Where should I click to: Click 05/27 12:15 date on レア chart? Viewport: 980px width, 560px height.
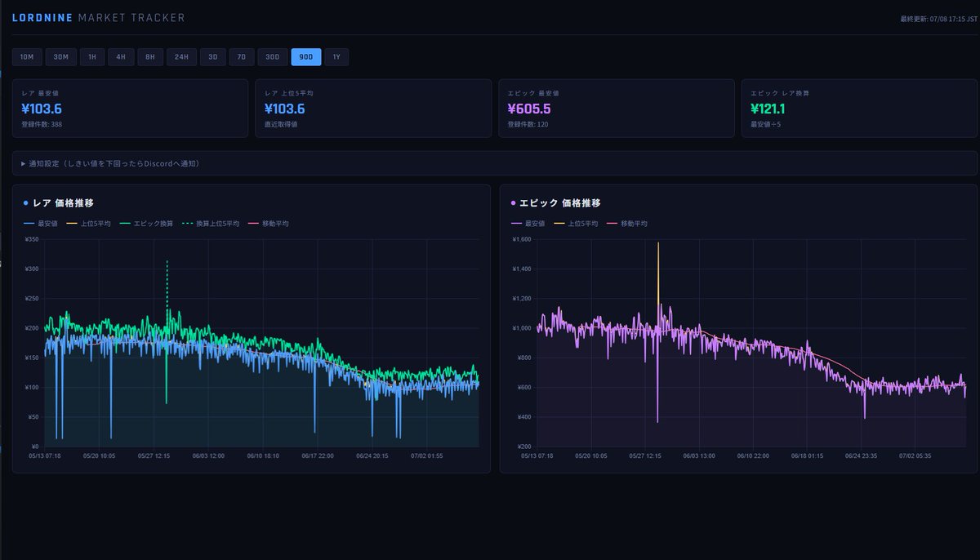pos(154,456)
